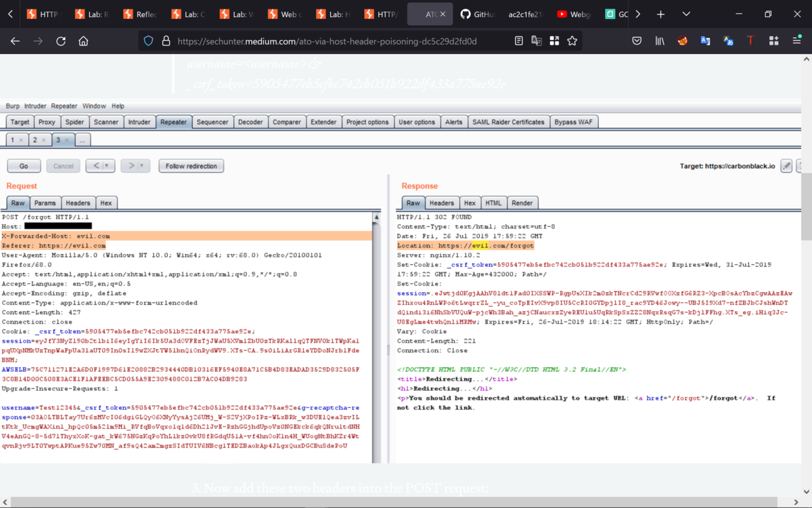The width and height of the screenshot is (812, 508).
Task: Go to the Firefox home page icon
Action: click(x=83, y=41)
